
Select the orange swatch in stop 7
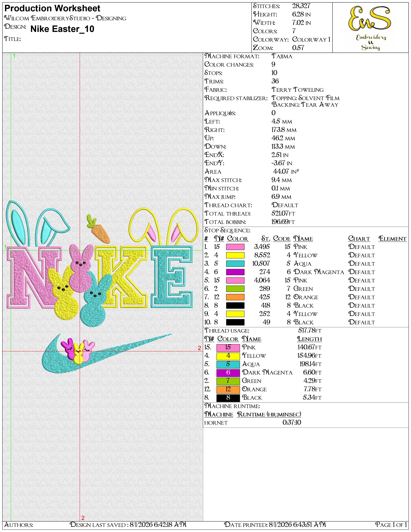pos(235,297)
